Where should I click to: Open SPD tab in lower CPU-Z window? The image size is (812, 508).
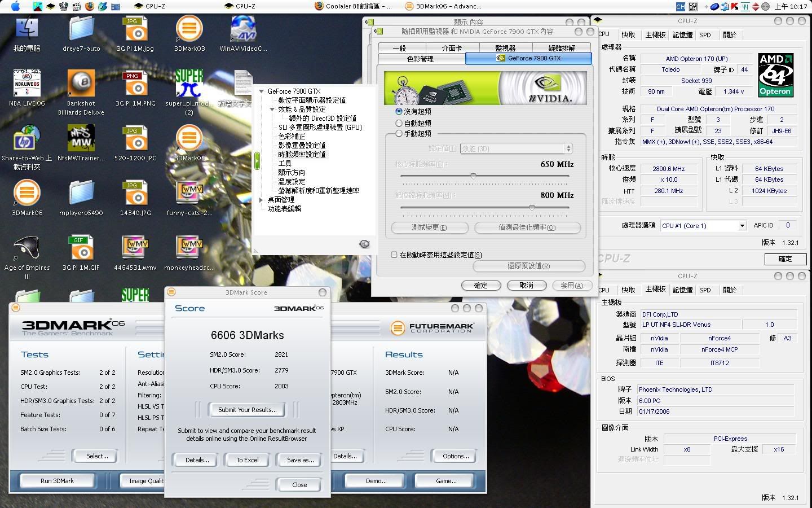click(705, 290)
